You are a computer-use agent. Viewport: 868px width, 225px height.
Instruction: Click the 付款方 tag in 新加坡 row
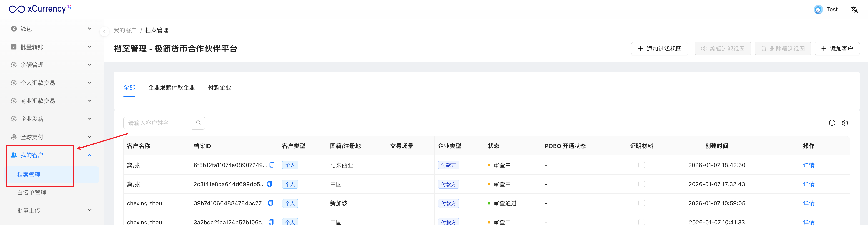tap(448, 203)
